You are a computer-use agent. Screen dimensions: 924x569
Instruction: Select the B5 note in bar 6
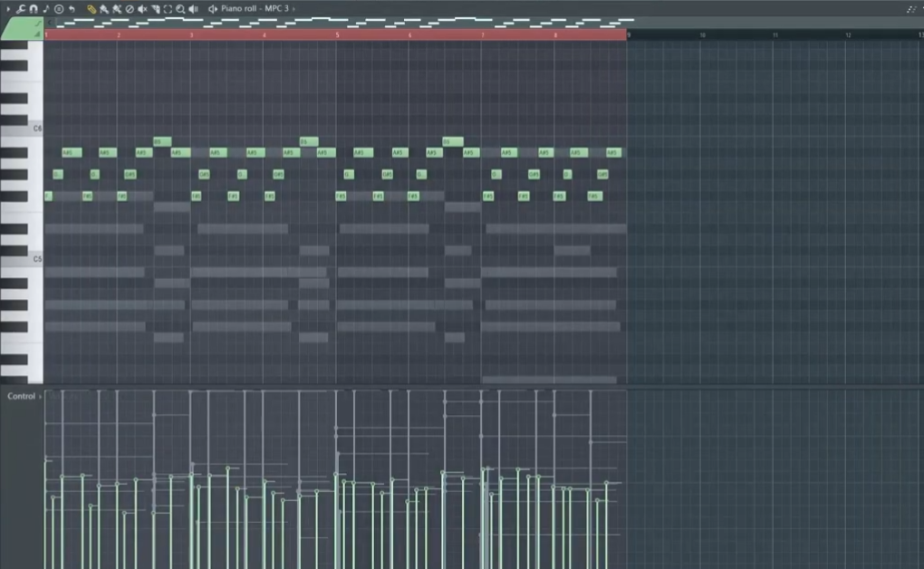(453, 141)
